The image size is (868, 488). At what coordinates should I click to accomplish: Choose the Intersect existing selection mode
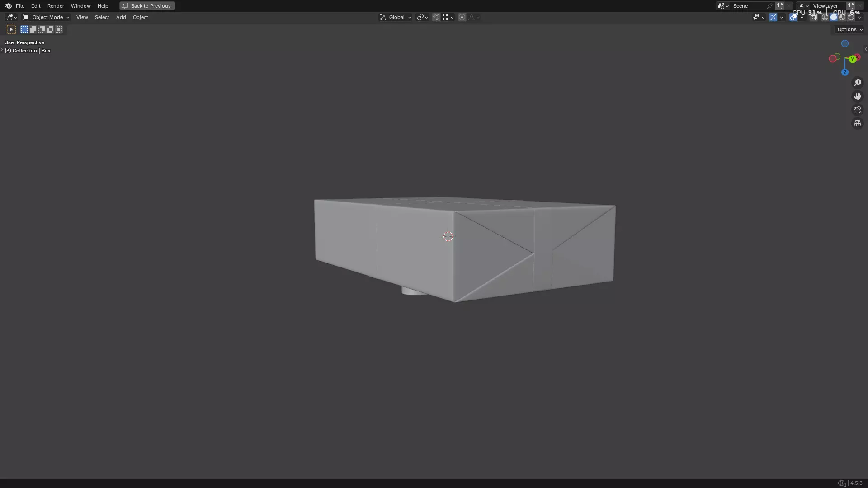pos(59,29)
